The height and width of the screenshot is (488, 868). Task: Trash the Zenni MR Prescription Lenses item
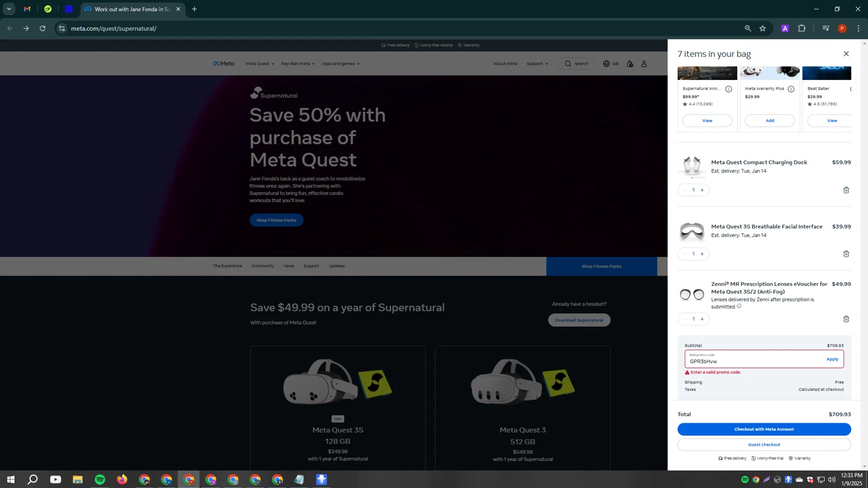click(846, 319)
